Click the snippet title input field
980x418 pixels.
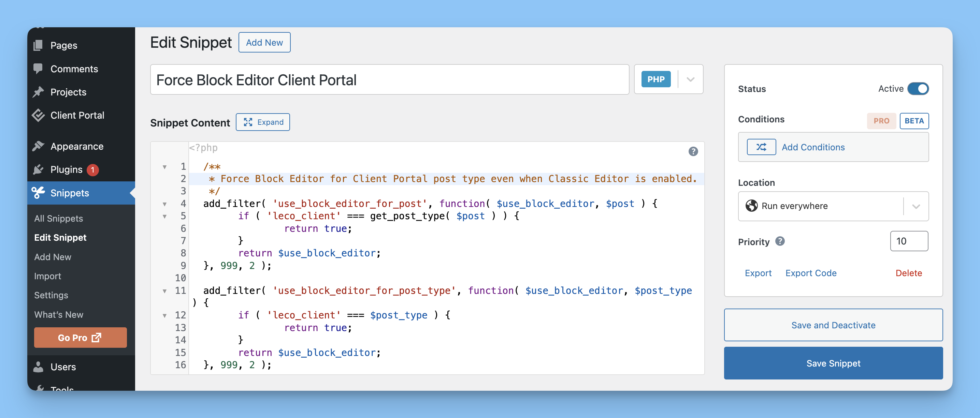pos(390,80)
